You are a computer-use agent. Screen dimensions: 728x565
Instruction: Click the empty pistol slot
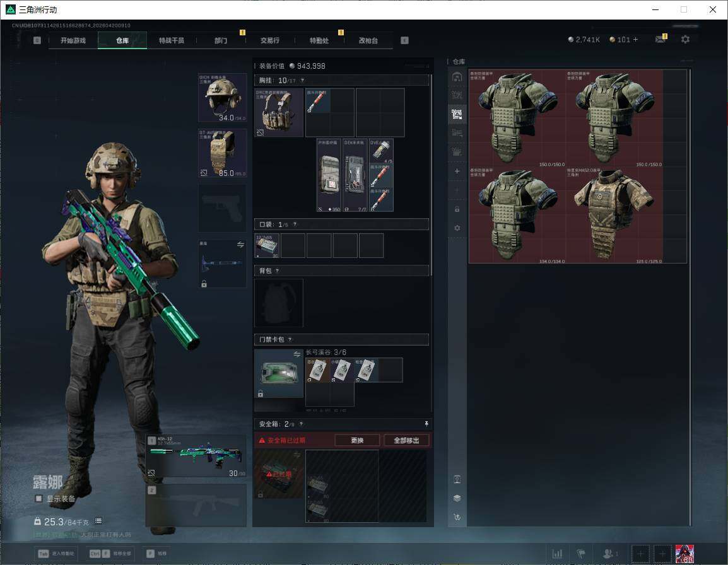pyautogui.click(x=223, y=208)
